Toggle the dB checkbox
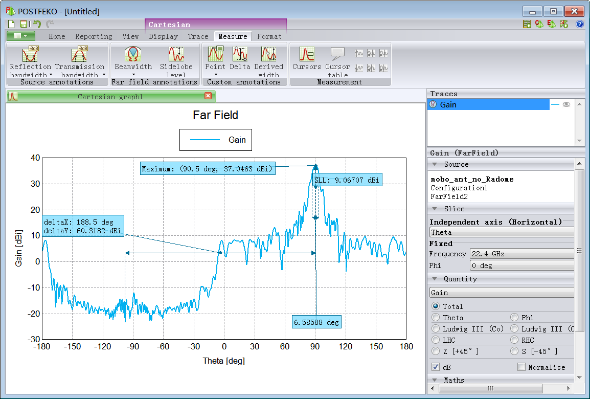This screenshot has width=590, height=399. click(x=436, y=367)
